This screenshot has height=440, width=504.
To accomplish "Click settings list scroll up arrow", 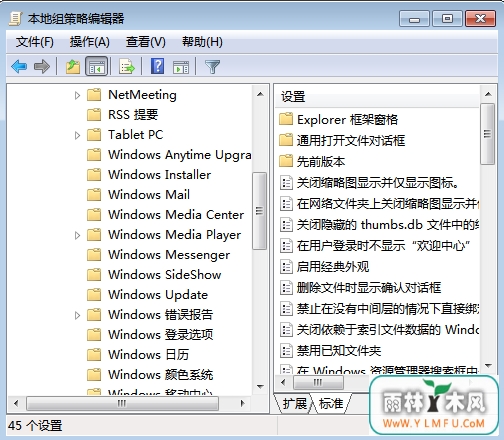I will pos(488,94).
